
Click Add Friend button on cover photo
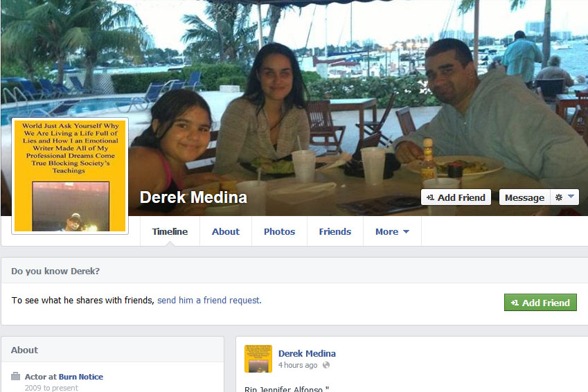(456, 197)
